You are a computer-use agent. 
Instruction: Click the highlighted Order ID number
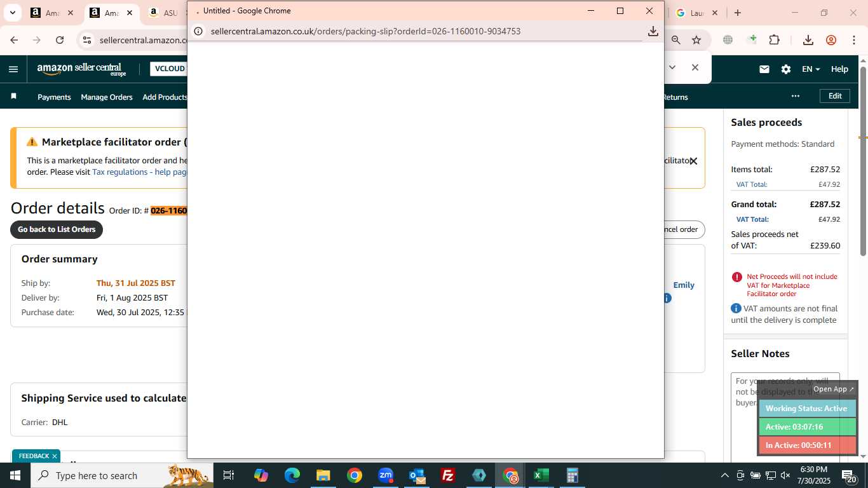click(168, 210)
